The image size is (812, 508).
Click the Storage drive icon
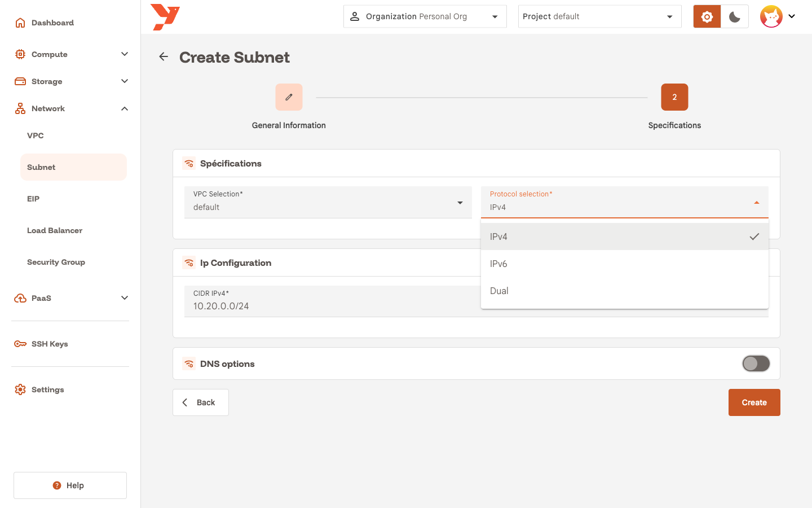tap(20, 81)
